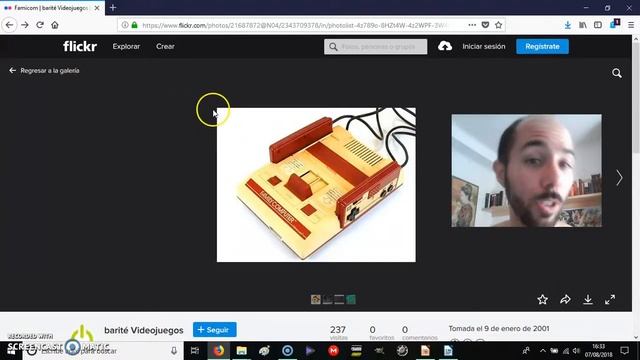Screen dimensions: 640x360
Task: Reload the page
Action: (x=40, y=25)
